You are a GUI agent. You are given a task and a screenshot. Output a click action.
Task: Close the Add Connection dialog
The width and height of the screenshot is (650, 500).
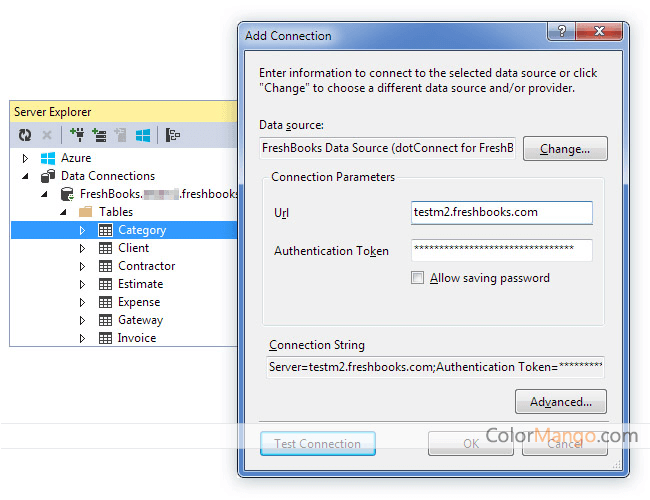point(599,31)
